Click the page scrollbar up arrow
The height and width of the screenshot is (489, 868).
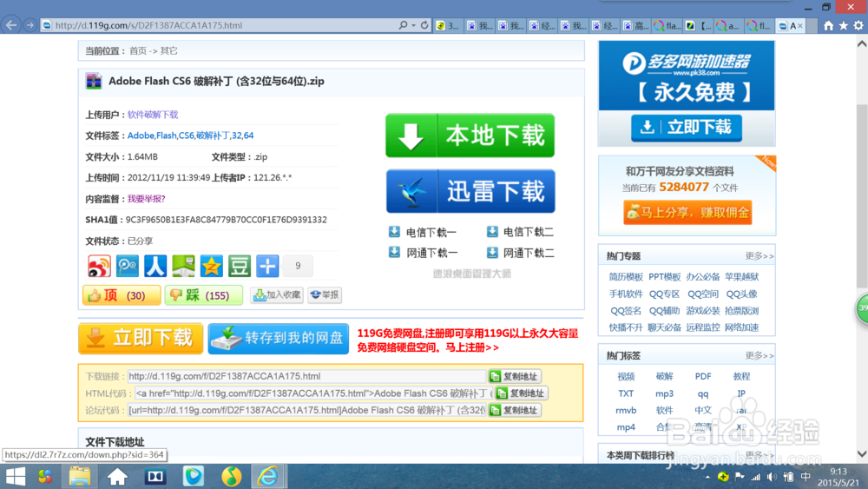pyautogui.click(x=862, y=43)
